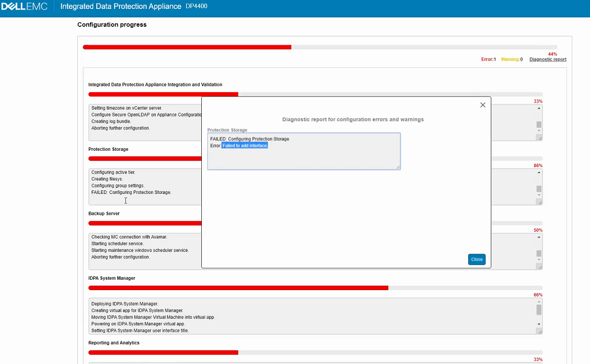Viewport: 590px width, 364px height.
Task: Click the resize grip of the diagnostic text box
Action: [398, 167]
